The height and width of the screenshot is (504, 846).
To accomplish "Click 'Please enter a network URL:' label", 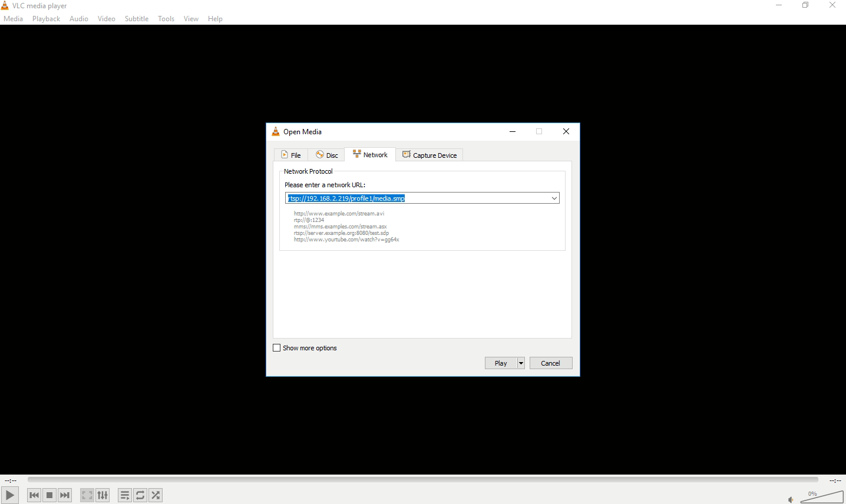I will (325, 185).
